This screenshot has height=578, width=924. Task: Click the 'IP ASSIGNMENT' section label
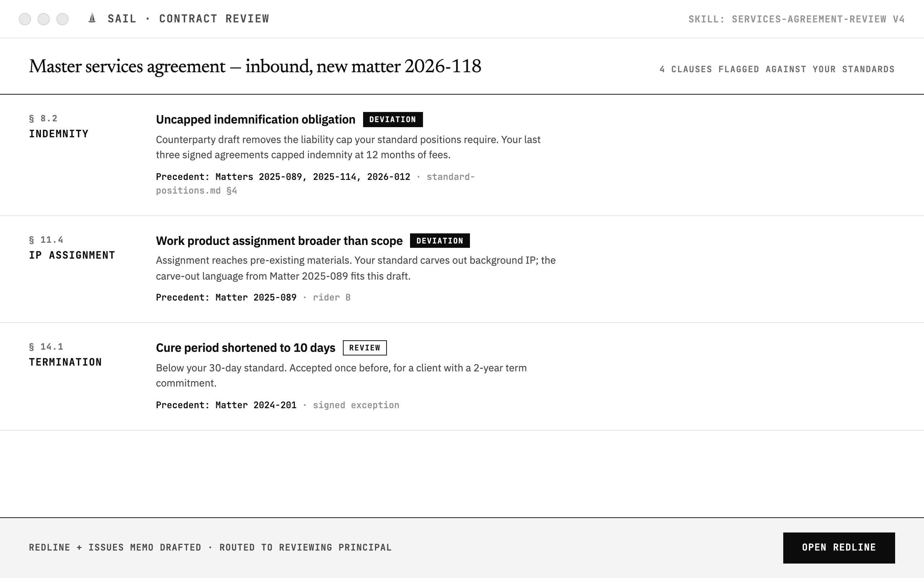click(72, 255)
